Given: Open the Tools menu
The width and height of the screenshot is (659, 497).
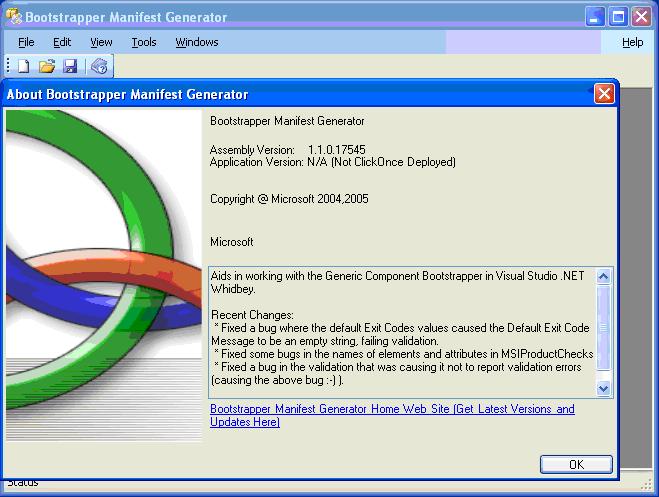Looking at the screenshot, I should [144, 42].
